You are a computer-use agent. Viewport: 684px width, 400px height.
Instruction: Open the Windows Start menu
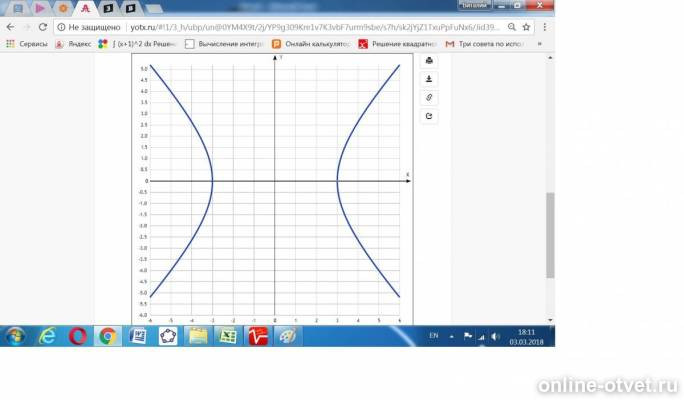tap(15, 336)
